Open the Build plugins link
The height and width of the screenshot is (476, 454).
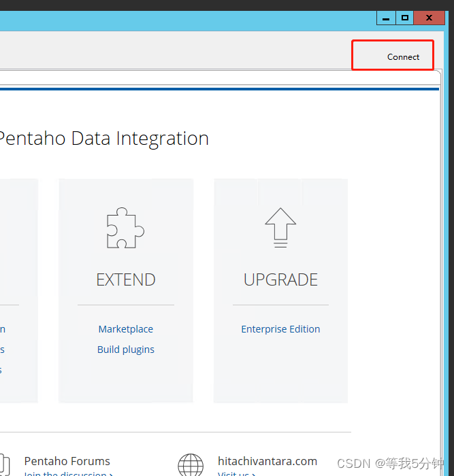click(x=126, y=350)
